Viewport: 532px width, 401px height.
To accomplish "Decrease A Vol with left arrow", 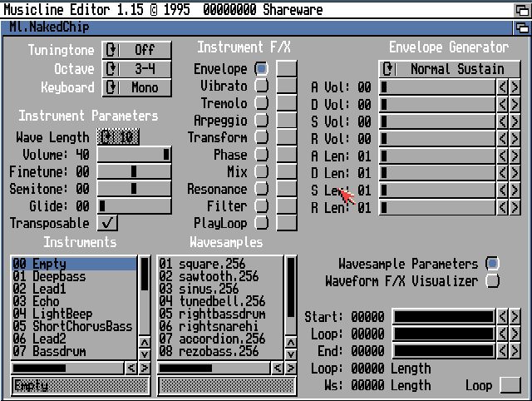I will pyautogui.click(x=502, y=87).
